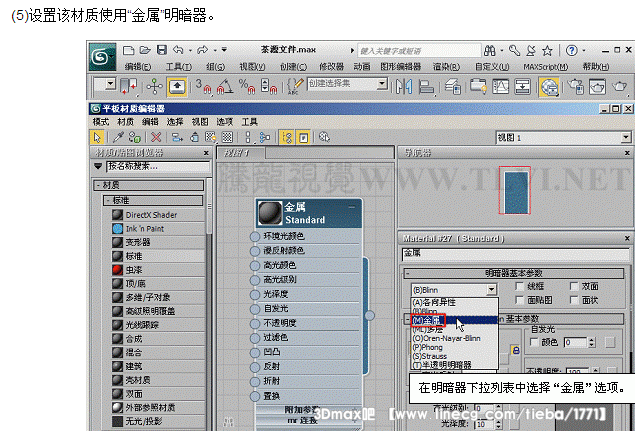Click the rendered frame window icon

(x=597, y=87)
